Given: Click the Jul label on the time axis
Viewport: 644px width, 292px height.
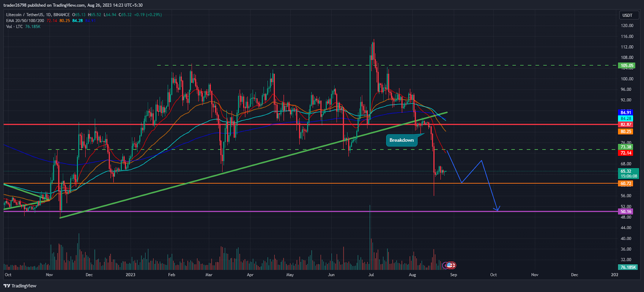Looking at the screenshot, I should pyautogui.click(x=371, y=275).
